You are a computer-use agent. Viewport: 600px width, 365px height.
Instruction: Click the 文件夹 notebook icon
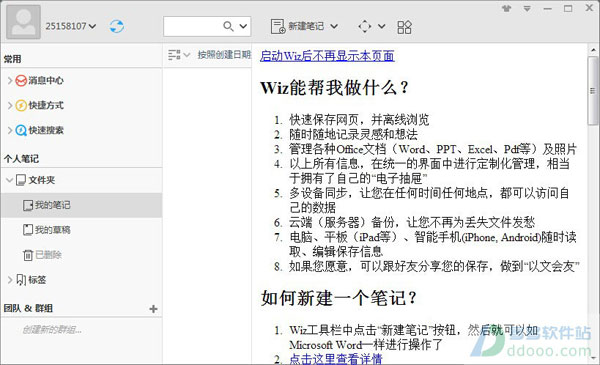click(21, 180)
